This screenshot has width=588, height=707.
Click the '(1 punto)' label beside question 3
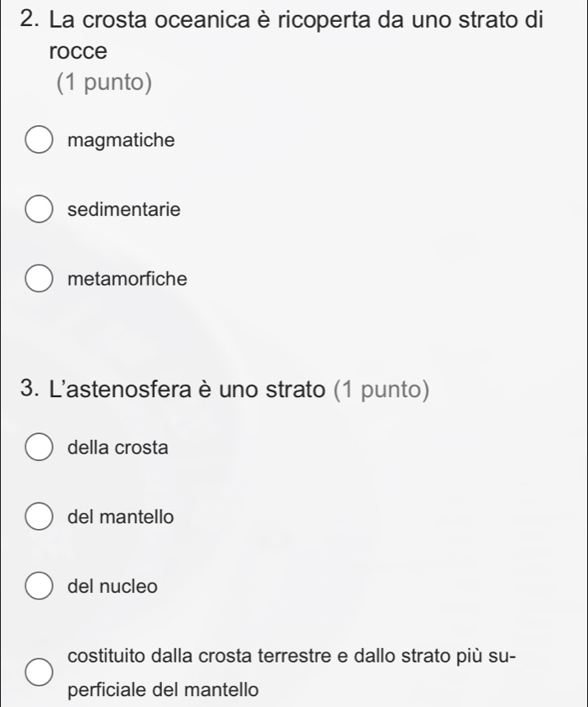point(381,390)
